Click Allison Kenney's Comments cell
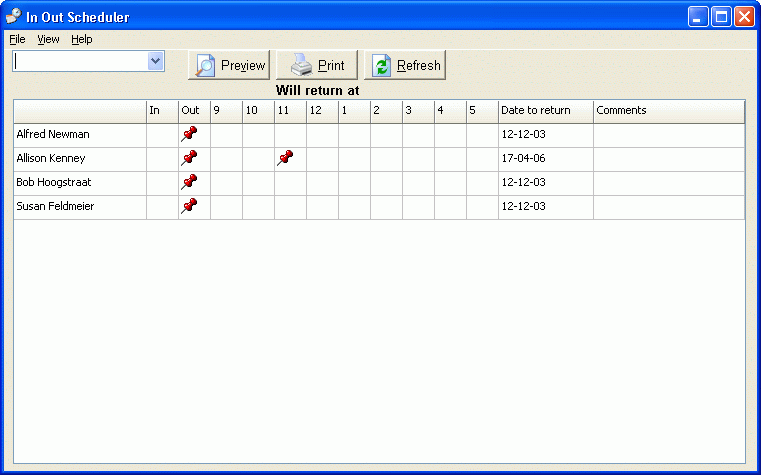Screen dimensions: 761x475 tap(669, 159)
